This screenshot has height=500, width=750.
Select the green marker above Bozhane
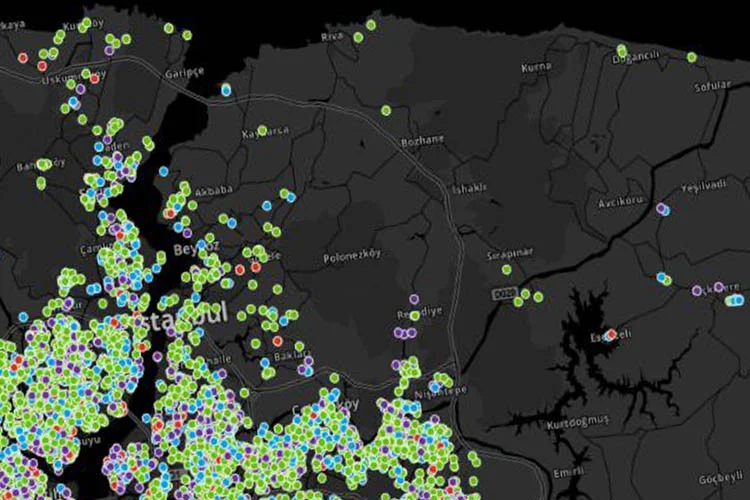(x=386, y=110)
